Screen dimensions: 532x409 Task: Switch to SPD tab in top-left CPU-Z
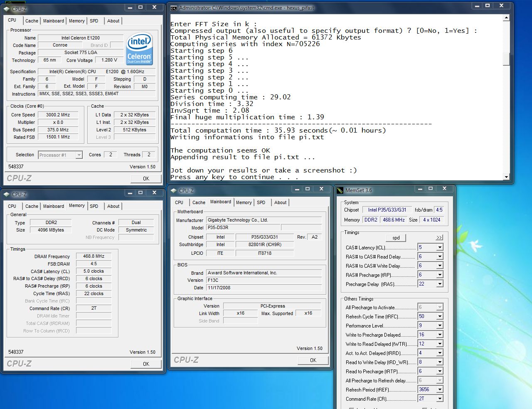[x=94, y=21]
